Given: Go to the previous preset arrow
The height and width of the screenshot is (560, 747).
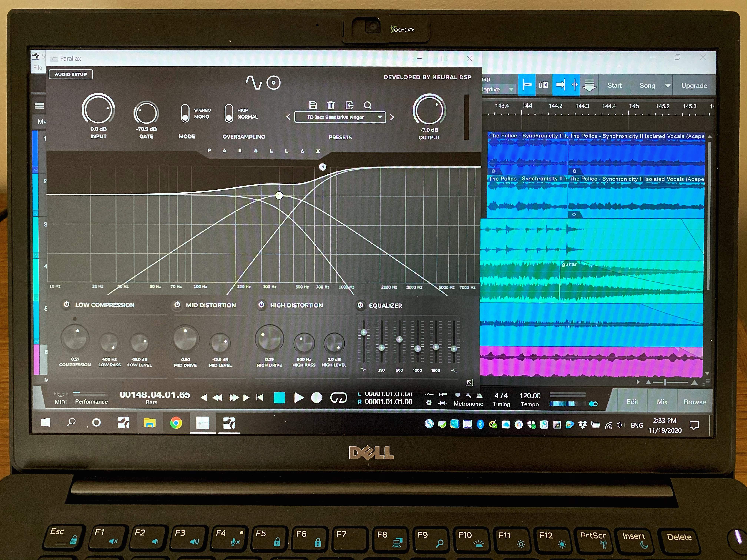Looking at the screenshot, I should (x=288, y=117).
